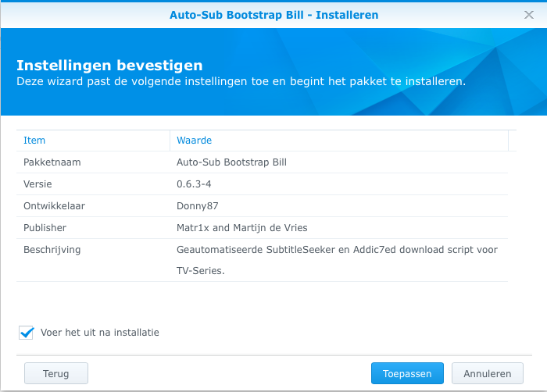Sort by the Item column header
The height and width of the screenshot is (392, 547).
(x=34, y=141)
